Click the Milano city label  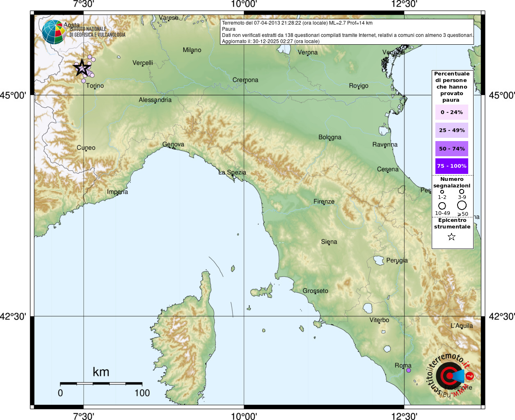pyautogui.click(x=192, y=50)
